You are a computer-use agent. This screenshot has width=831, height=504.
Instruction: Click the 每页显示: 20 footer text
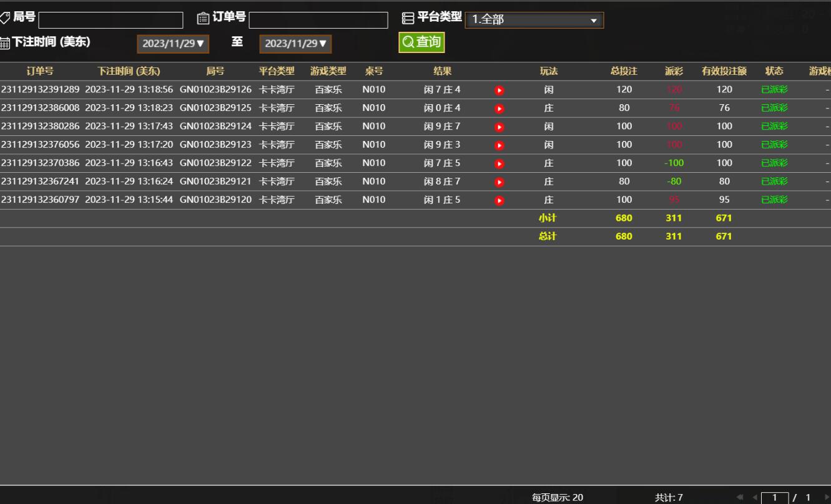558,498
